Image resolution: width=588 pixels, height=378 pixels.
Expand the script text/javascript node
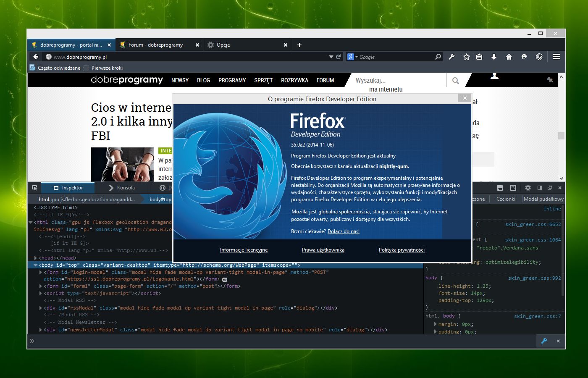click(x=41, y=293)
